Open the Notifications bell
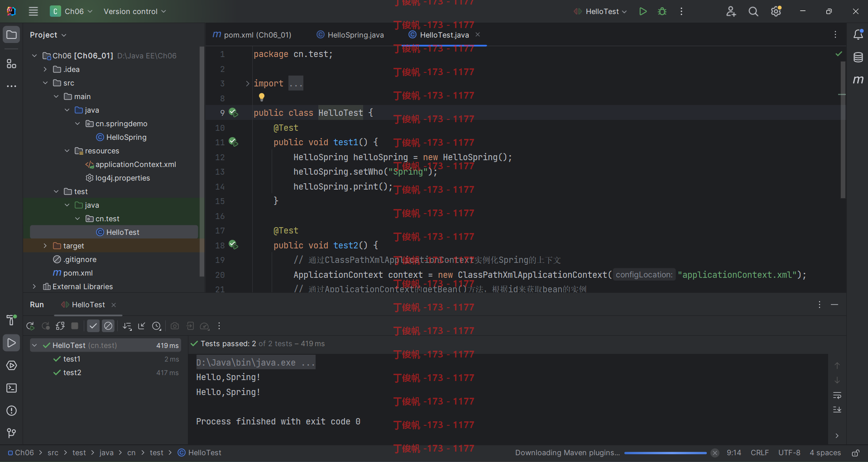The height and width of the screenshot is (462, 868). coord(858,35)
